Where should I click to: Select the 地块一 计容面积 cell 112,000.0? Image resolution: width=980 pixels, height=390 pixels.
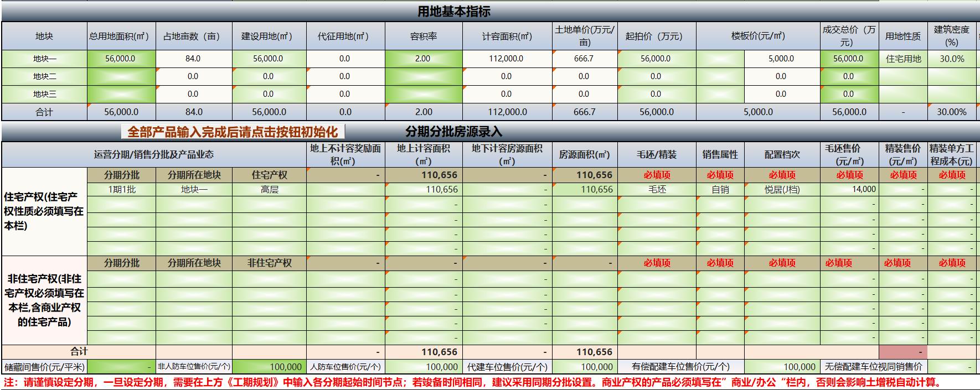click(x=507, y=59)
